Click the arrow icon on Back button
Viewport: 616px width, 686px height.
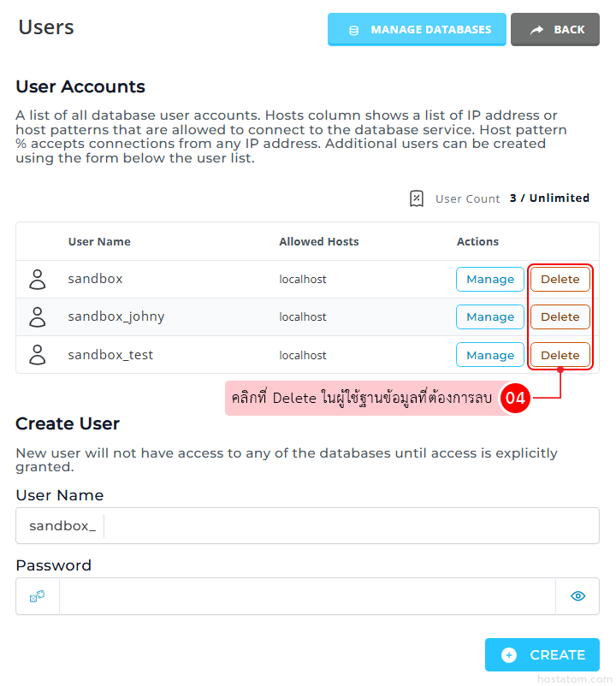(x=537, y=30)
